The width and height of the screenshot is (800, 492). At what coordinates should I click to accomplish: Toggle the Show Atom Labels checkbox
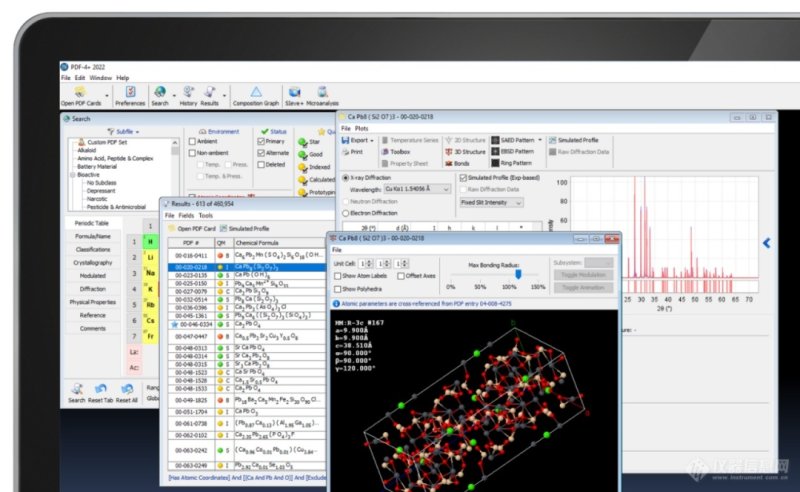click(336, 275)
